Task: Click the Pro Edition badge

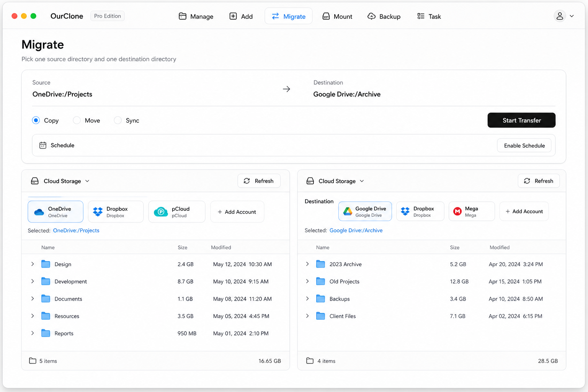Action: pyautogui.click(x=108, y=16)
